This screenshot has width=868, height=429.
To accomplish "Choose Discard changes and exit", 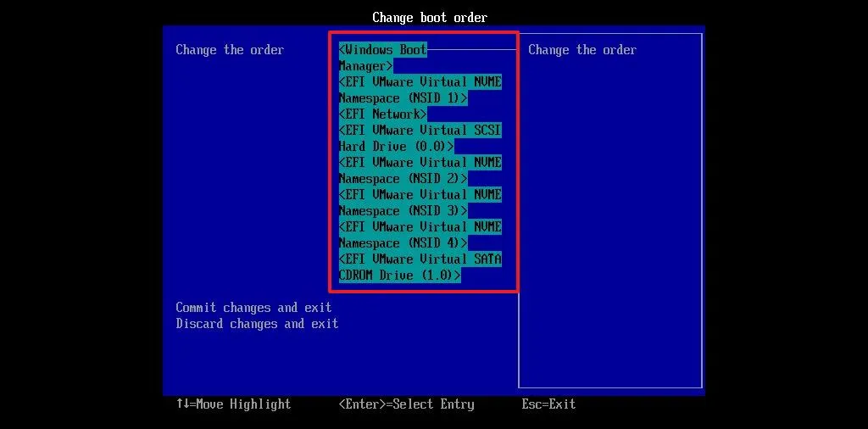I will point(257,324).
